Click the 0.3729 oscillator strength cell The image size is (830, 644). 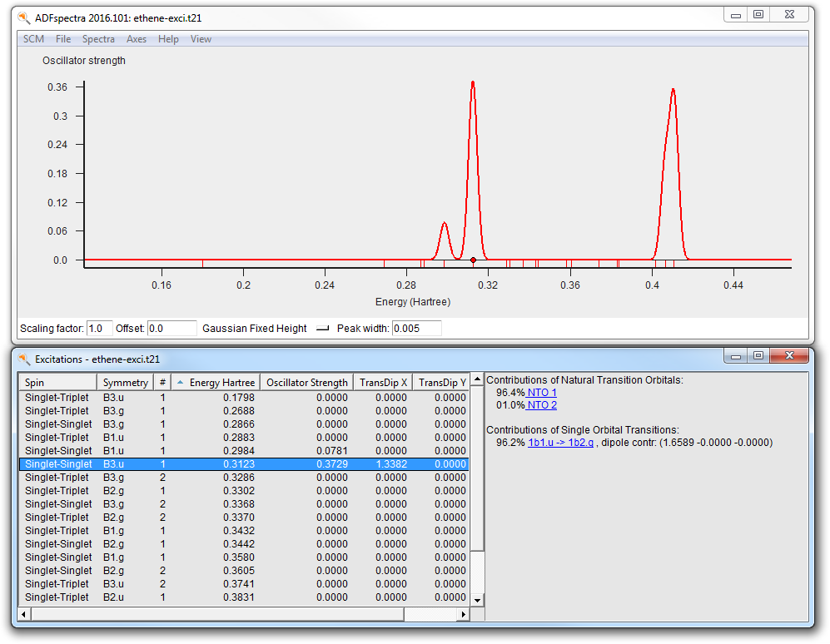pyautogui.click(x=332, y=464)
